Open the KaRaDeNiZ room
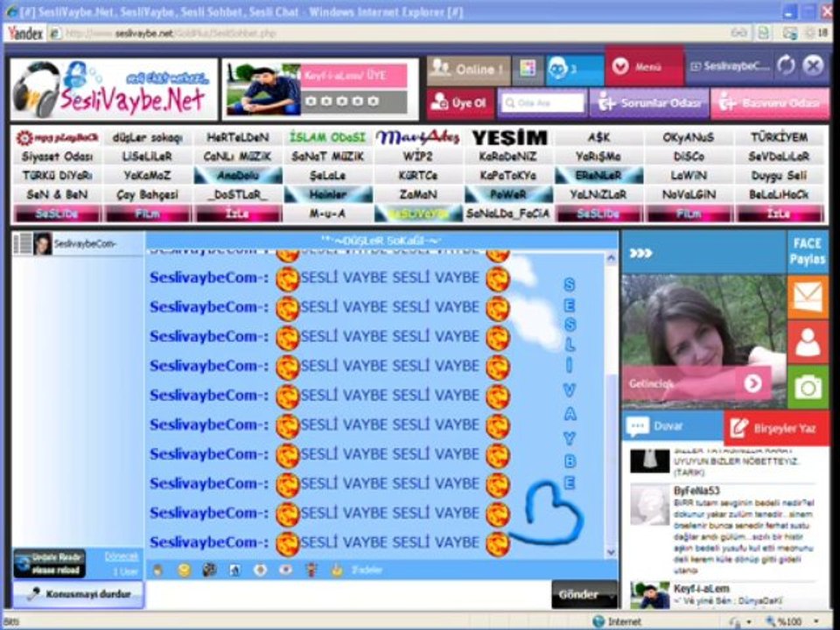The image size is (840, 630). tap(508, 157)
